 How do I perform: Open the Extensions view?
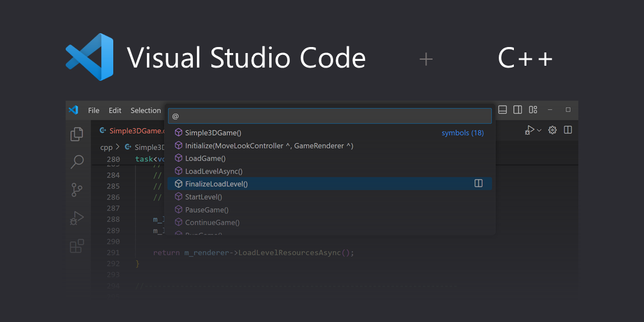[77, 246]
